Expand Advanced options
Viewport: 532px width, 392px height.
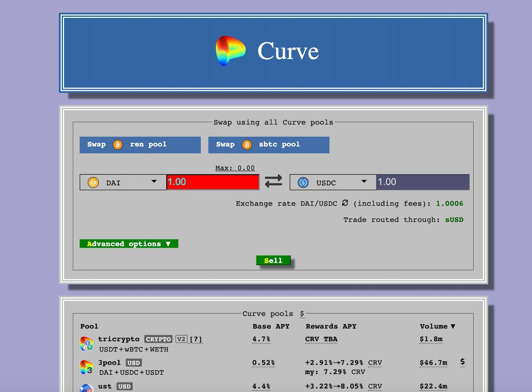click(129, 243)
